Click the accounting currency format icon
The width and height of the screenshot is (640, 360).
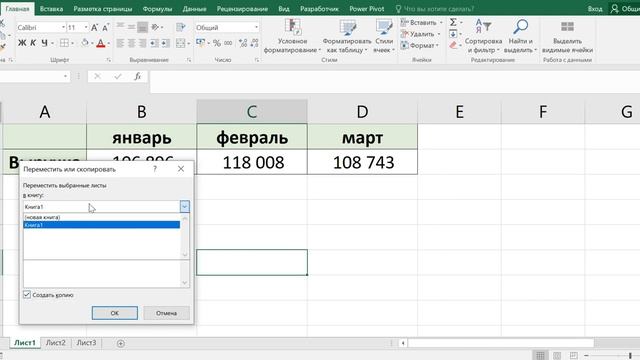click(x=200, y=43)
